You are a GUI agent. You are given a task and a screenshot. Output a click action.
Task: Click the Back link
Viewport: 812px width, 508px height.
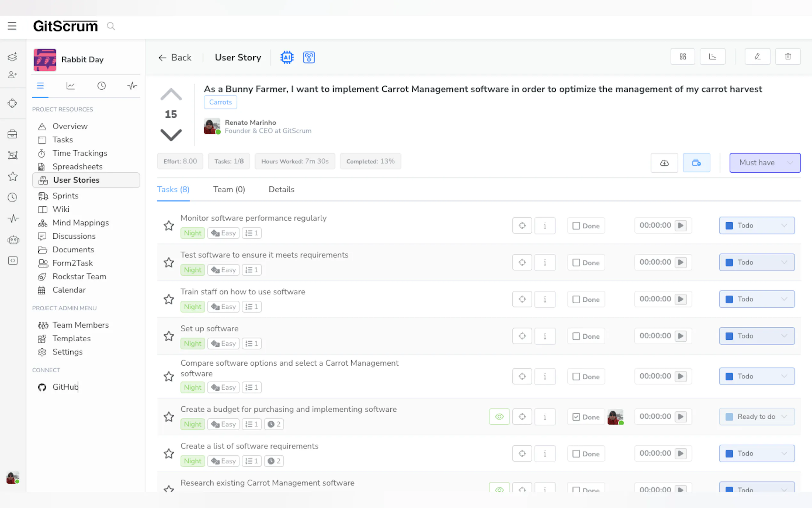coord(175,58)
